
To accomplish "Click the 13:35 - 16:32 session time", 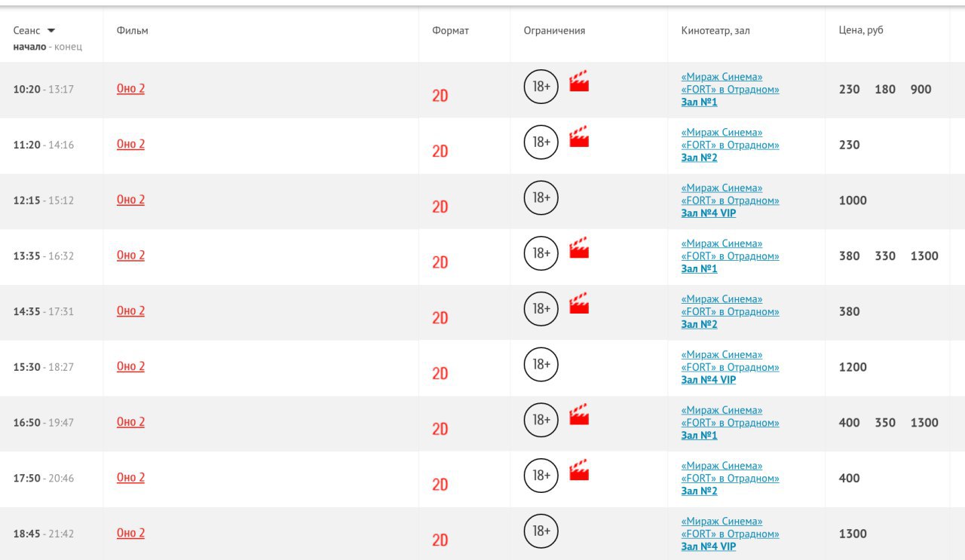I will [44, 256].
